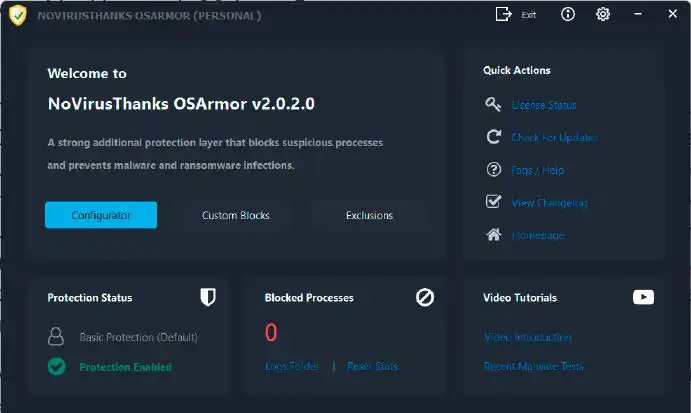The width and height of the screenshot is (691, 413).
Task: Toggle the green Protection Enabled checkmark
Action: tap(56, 366)
